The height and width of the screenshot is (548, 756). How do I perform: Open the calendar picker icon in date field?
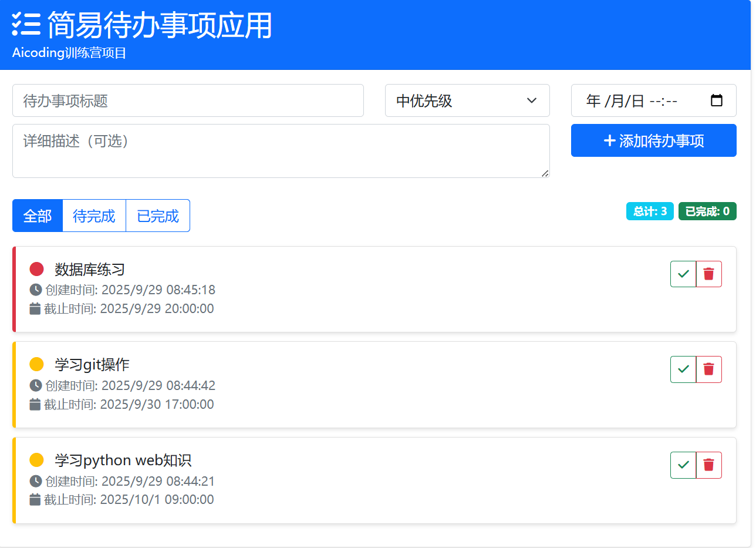point(716,100)
